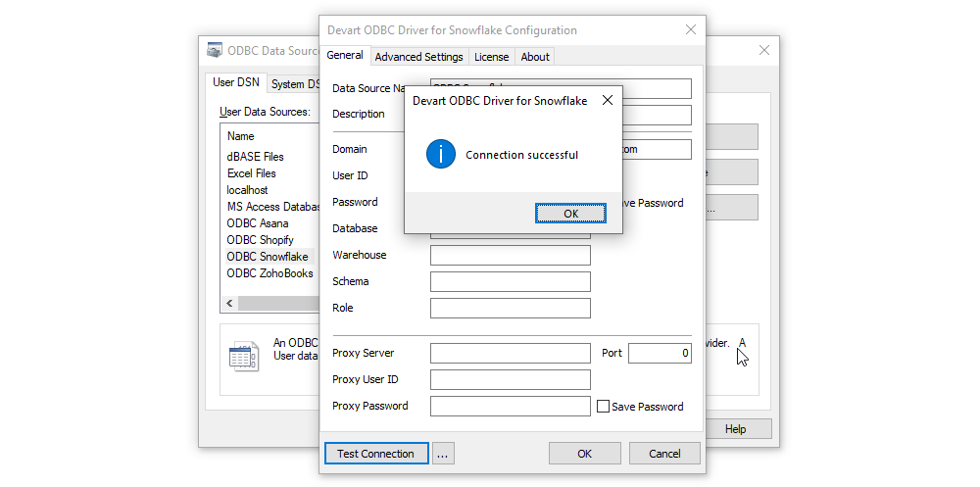This screenshot has width=980, height=487.
Task: Select ODBC Asana data source
Action: click(x=258, y=223)
